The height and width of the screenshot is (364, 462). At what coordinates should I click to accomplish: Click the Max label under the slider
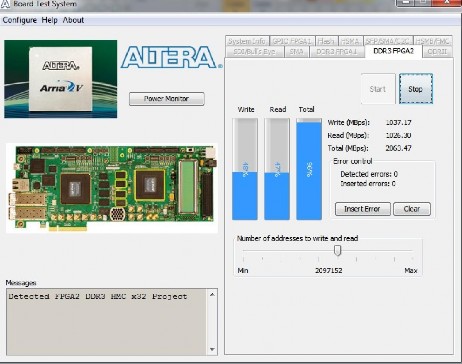[x=411, y=270]
